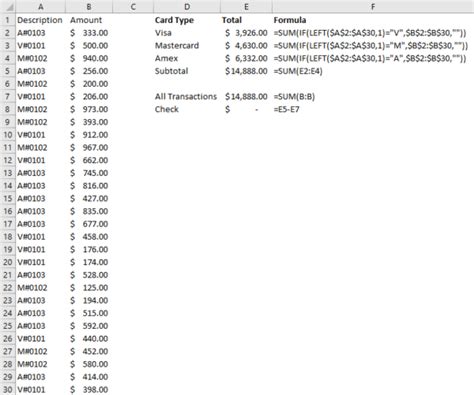Select column B header
474x395 pixels.
pyautogui.click(x=89, y=7)
